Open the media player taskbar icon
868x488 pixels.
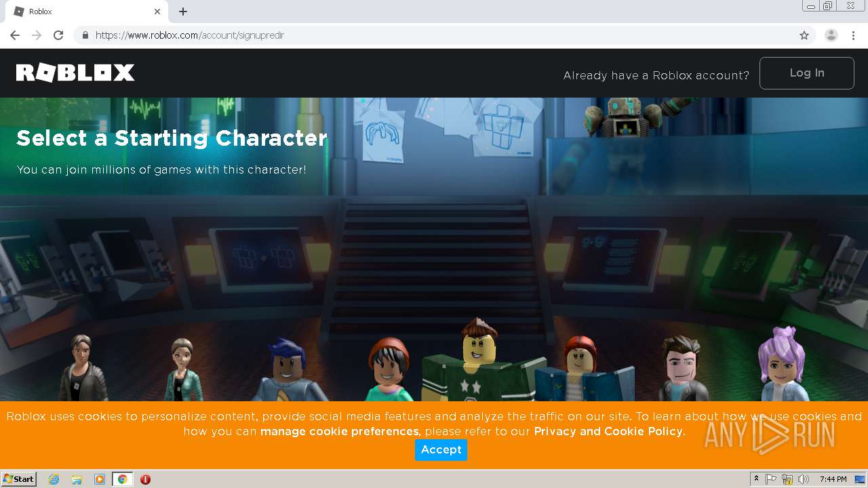(x=100, y=479)
